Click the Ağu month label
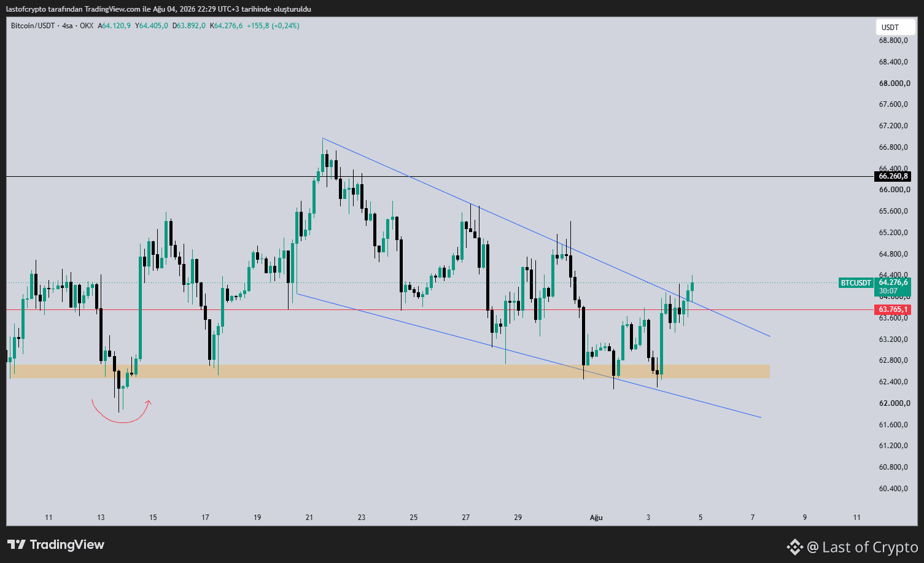The image size is (924, 563). point(596,518)
